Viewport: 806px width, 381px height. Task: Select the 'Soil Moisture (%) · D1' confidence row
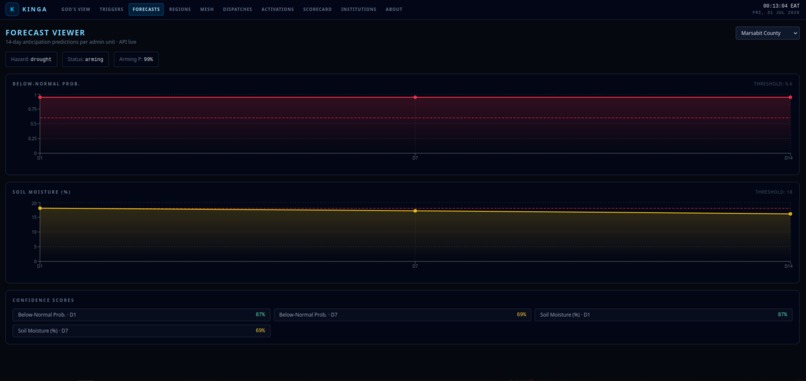664,314
